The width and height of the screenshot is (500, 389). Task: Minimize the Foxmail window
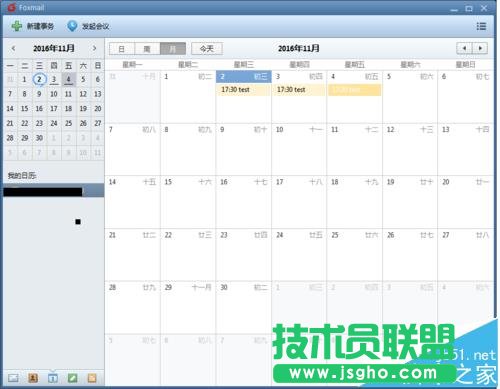[x=454, y=9]
